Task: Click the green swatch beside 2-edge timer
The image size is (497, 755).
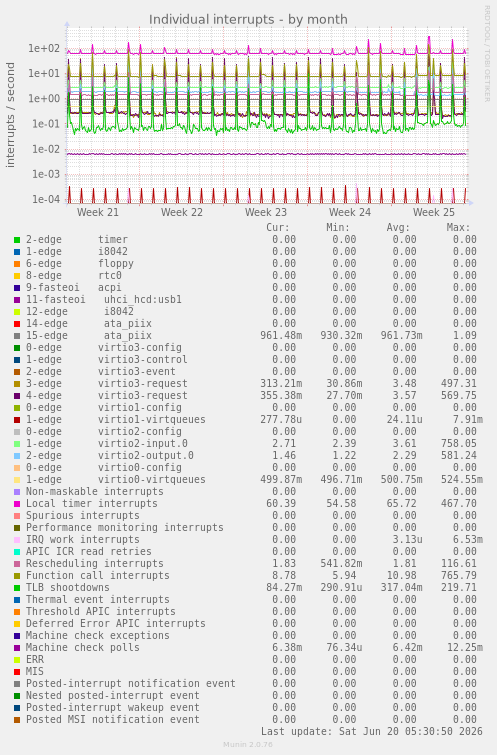Action: [x=17, y=240]
